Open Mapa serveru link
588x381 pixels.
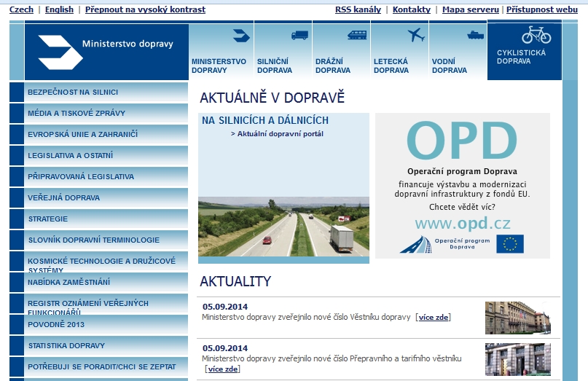coord(470,9)
